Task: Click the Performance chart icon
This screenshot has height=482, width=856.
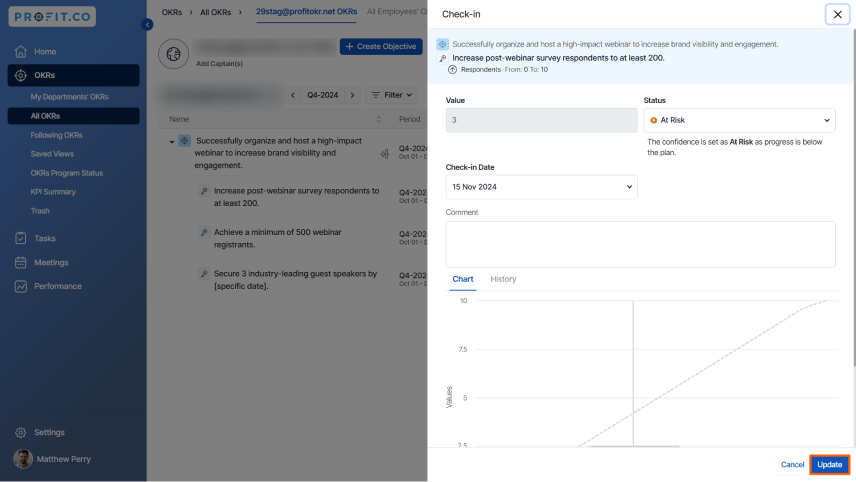Action: pos(21,286)
